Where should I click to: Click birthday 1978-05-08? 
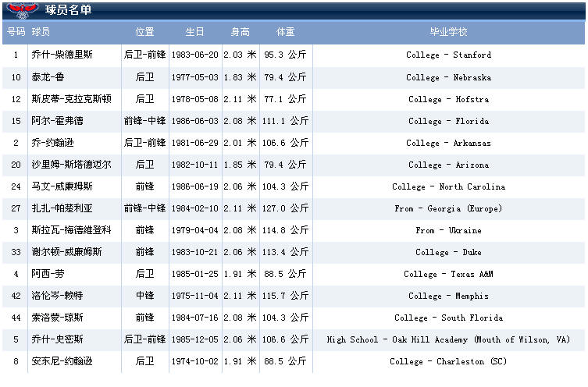pos(194,99)
